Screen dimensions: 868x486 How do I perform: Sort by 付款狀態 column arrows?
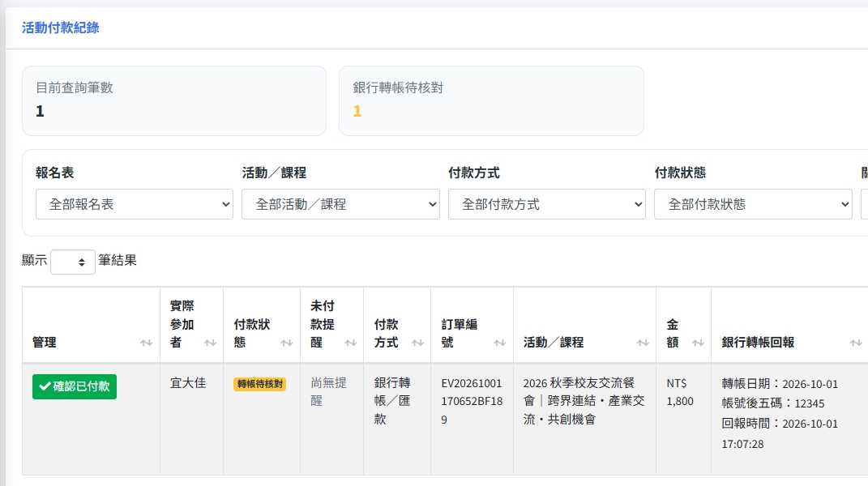pyautogui.click(x=286, y=343)
